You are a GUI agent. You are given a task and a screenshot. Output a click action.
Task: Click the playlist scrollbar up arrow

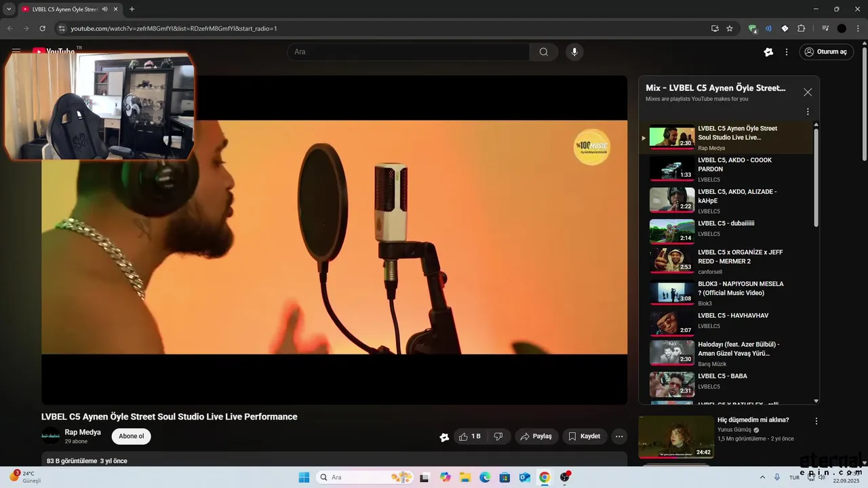coord(816,125)
